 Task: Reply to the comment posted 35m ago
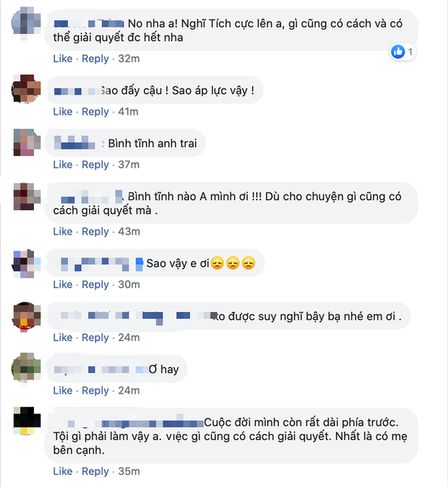[95, 471]
